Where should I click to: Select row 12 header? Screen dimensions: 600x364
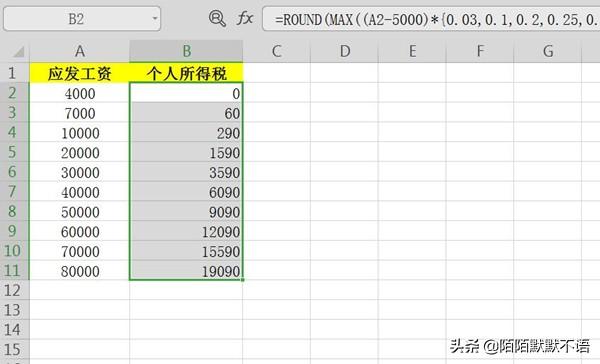[x=15, y=290]
